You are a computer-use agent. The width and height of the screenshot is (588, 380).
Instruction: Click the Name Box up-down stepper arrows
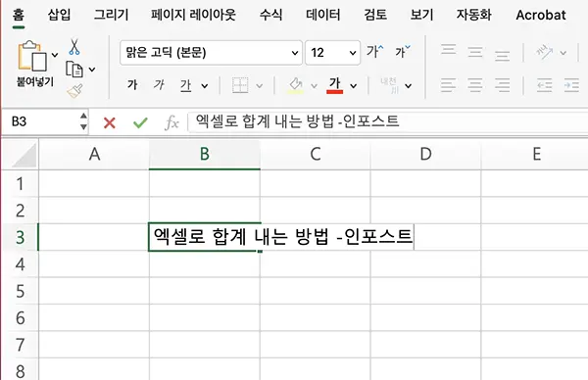[83, 121]
